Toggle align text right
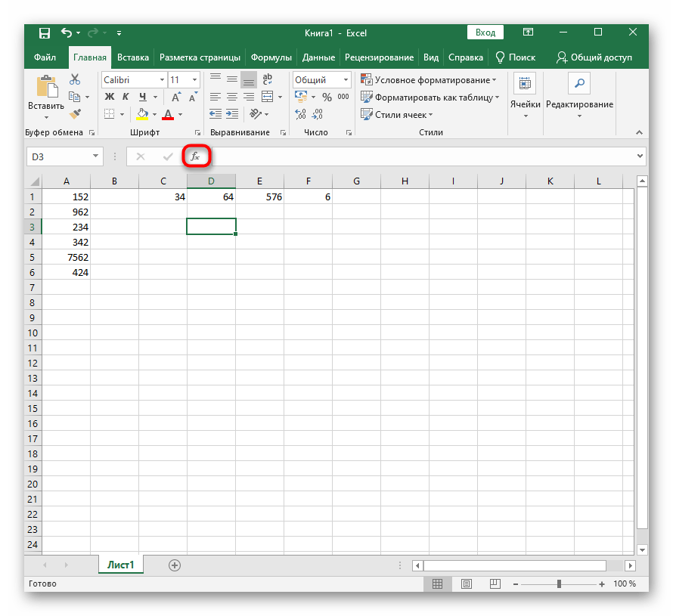Image resolution: width=673 pixels, height=616 pixels. pos(249,97)
